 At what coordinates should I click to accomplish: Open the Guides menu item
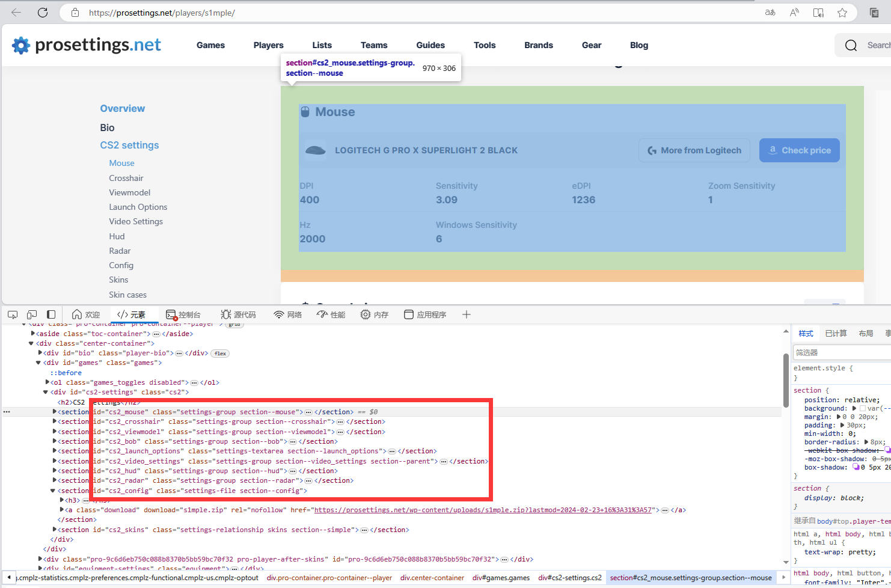click(x=430, y=45)
